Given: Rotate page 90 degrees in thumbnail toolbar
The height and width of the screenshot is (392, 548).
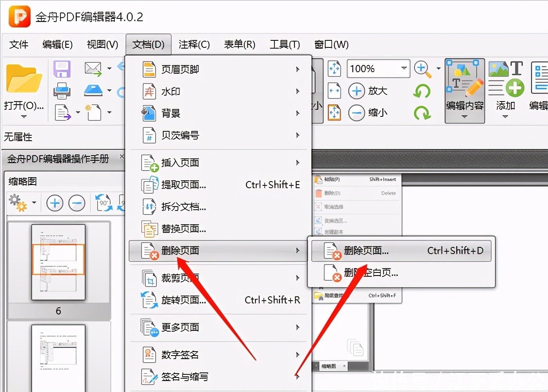Looking at the screenshot, I should point(103,203).
